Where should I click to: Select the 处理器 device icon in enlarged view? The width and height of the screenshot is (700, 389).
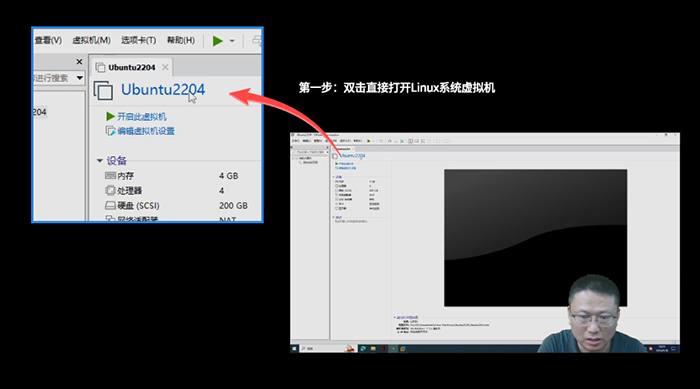[x=110, y=191]
